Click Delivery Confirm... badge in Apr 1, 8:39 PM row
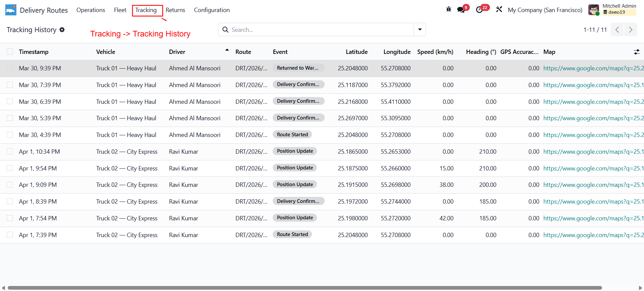The image size is (644, 291). click(299, 201)
